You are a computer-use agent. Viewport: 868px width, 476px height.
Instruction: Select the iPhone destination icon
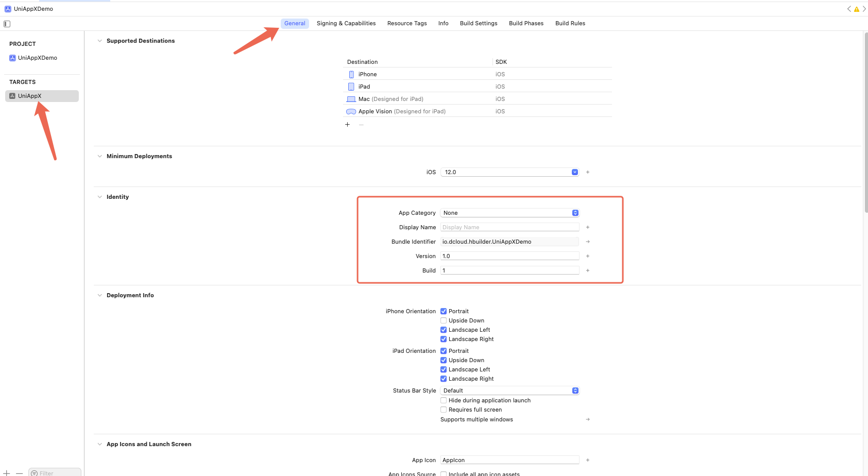tap(351, 74)
